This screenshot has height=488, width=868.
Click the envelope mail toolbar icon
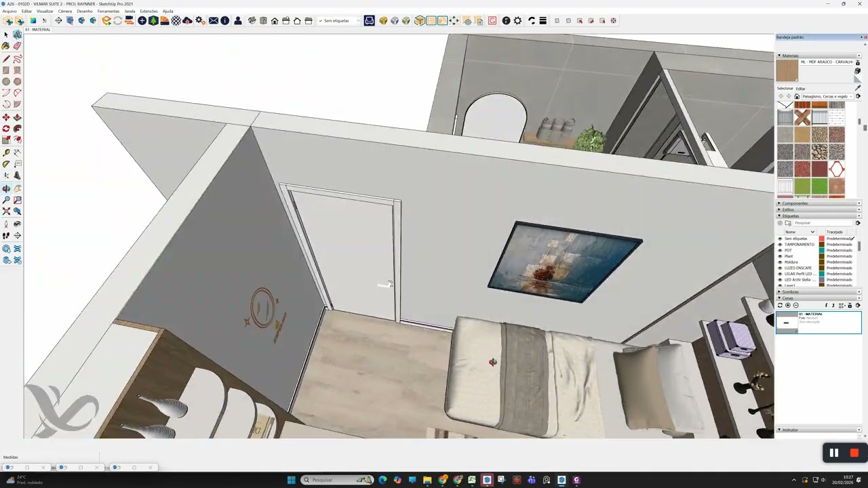point(214,21)
